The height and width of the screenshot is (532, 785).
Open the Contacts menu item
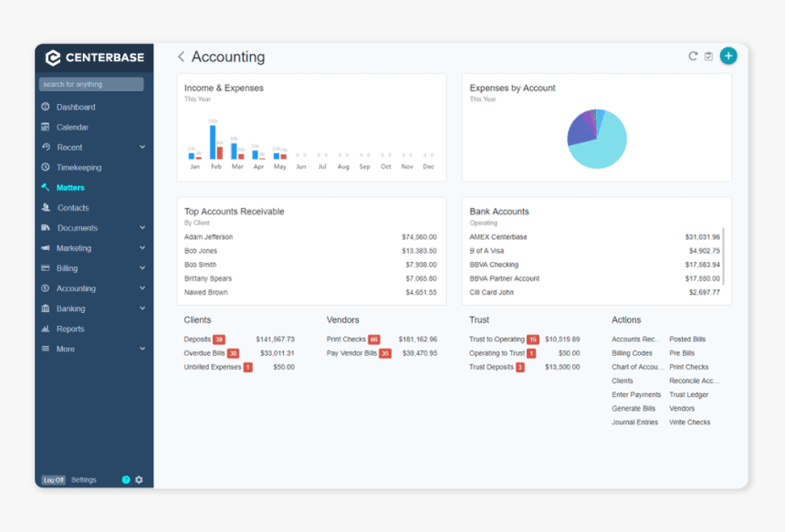[x=73, y=208]
